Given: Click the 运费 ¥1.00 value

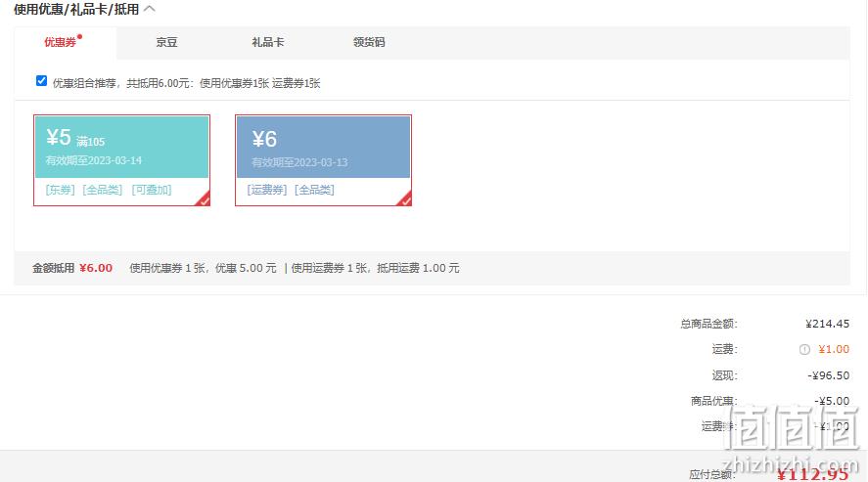Looking at the screenshot, I should tap(834, 349).
